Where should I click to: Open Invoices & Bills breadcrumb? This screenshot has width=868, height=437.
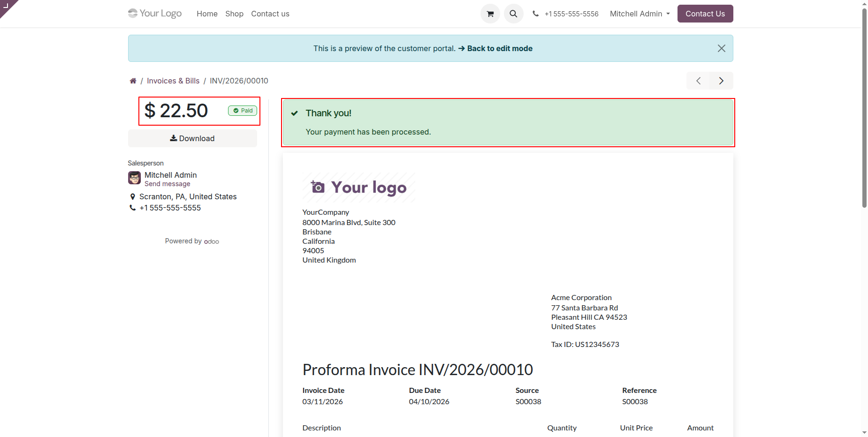click(x=173, y=81)
